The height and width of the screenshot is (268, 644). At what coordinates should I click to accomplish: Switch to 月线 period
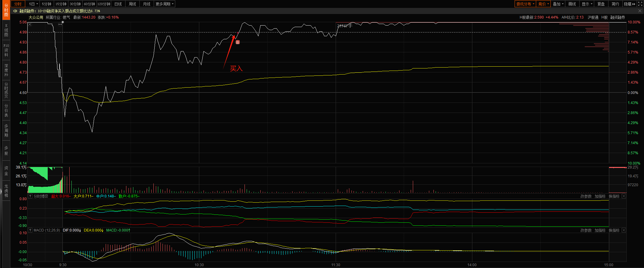pos(146,4)
